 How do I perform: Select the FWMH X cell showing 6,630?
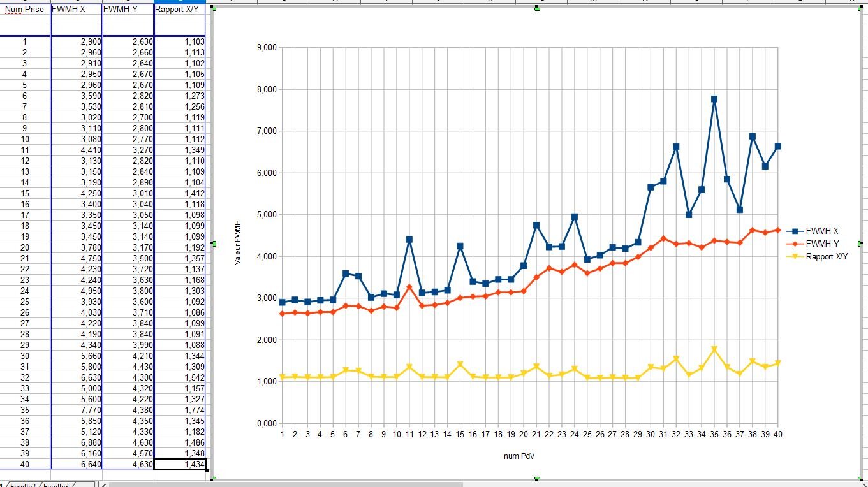coord(77,377)
